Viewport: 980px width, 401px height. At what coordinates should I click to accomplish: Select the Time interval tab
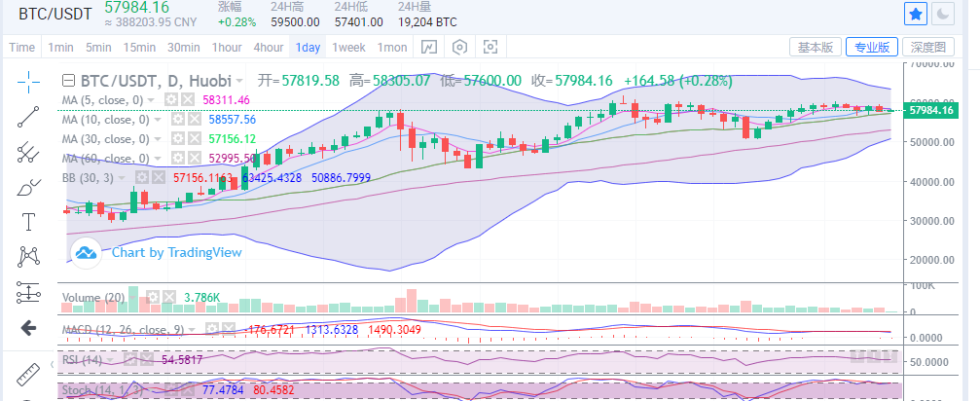(x=22, y=48)
